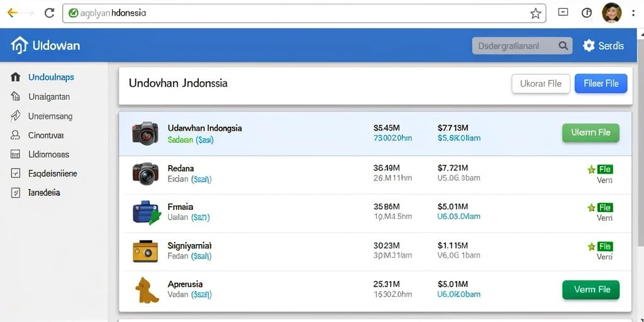Go to Tanedeiia in the sidebar
644x322 pixels.
click(44, 192)
